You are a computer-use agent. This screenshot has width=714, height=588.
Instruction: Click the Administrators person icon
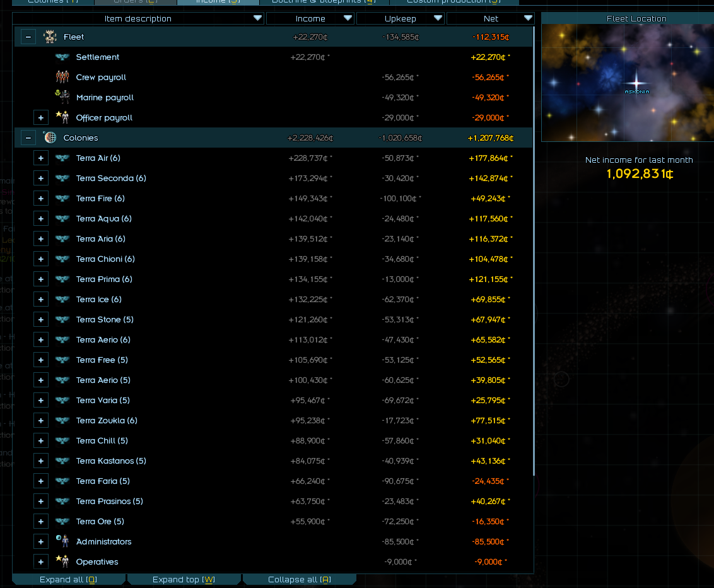tap(62, 541)
